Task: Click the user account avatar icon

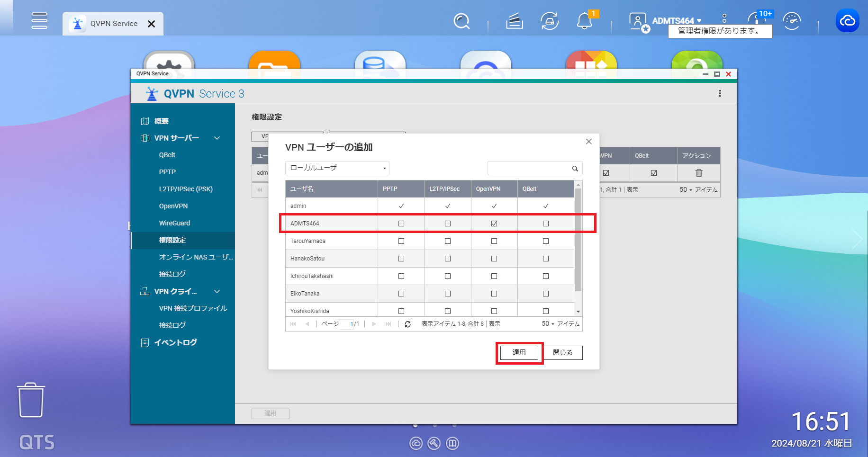Action: pyautogui.click(x=639, y=22)
